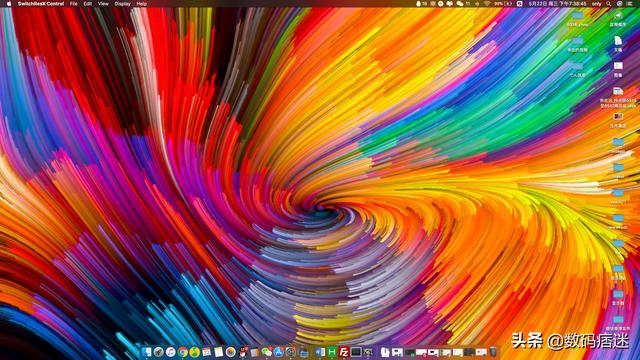This screenshot has height=360, width=640.
Task: Select the white document file icon on desktop
Action: 618,40
